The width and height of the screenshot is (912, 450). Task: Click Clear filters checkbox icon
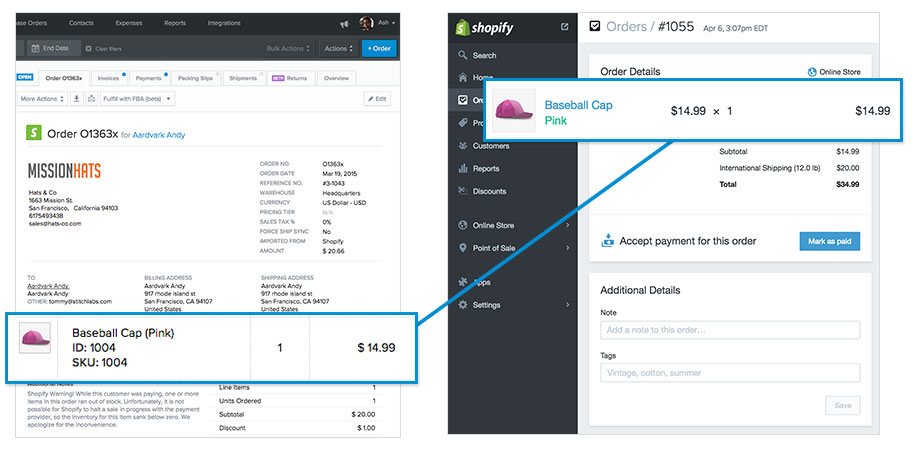[x=88, y=49]
